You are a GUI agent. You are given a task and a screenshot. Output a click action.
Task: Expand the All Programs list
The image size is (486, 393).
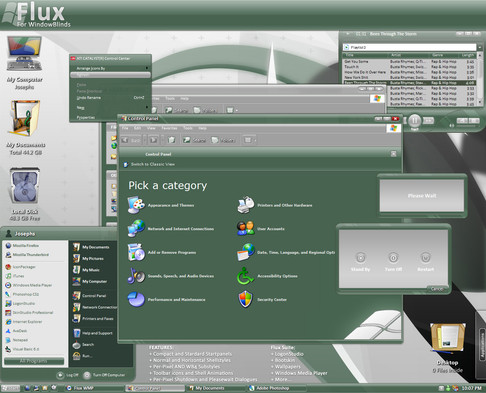click(34, 361)
